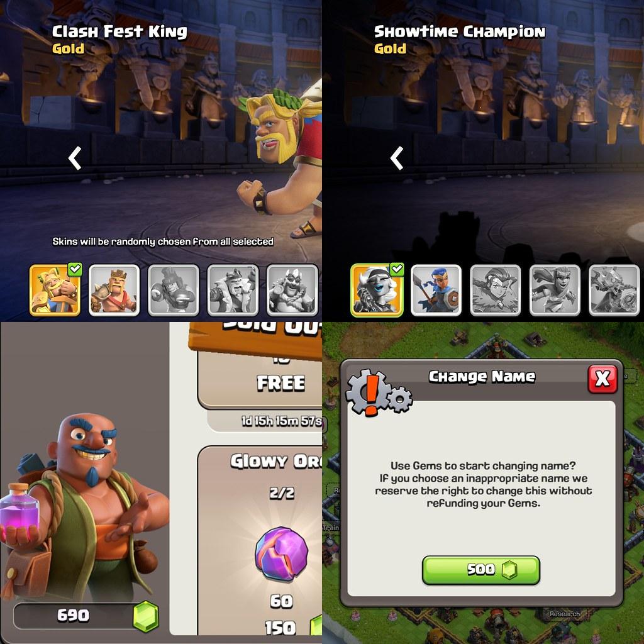Choose the fifth greyed-out King skin icon
644x644 pixels.
coord(292,290)
